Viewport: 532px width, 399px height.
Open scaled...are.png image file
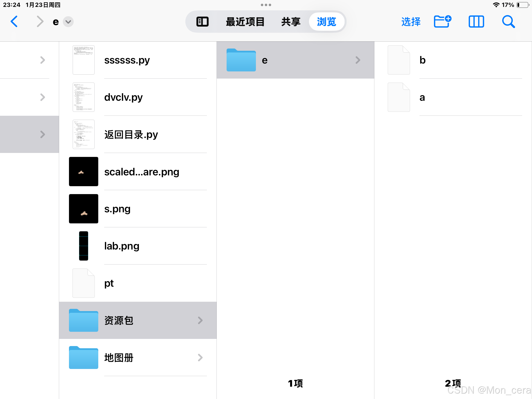pos(142,172)
